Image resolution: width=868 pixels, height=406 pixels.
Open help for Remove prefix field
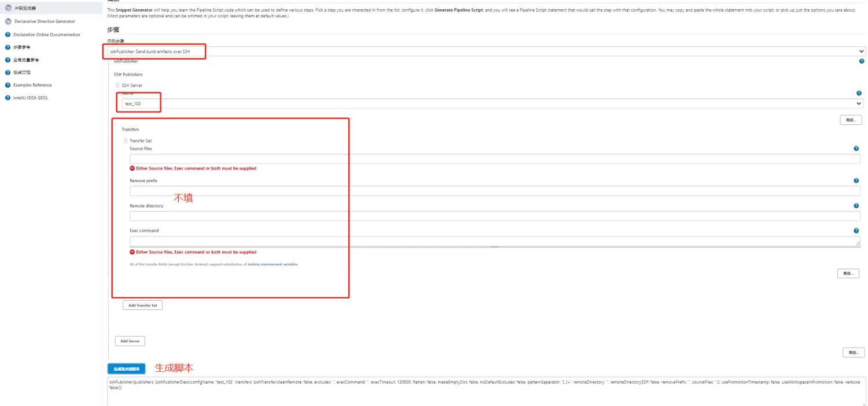856,181
